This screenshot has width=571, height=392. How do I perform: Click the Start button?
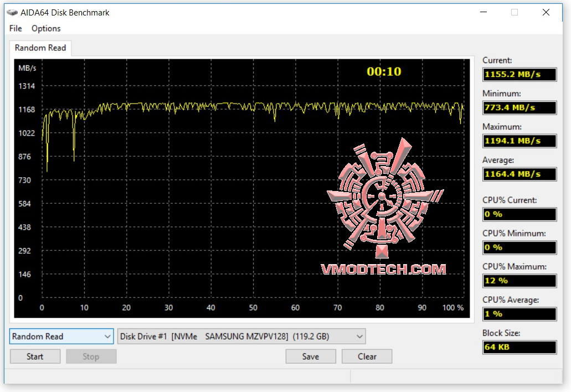coord(35,357)
